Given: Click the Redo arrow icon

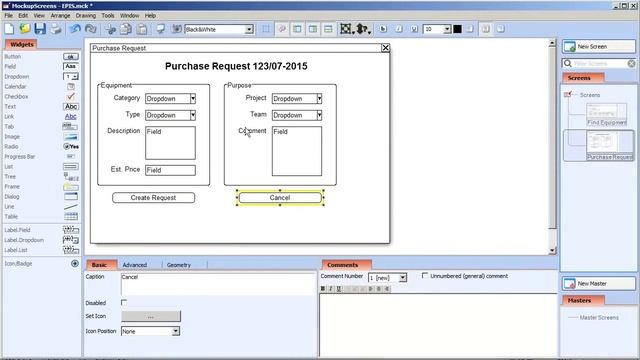Looking at the screenshot, I should click(x=91, y=29).
